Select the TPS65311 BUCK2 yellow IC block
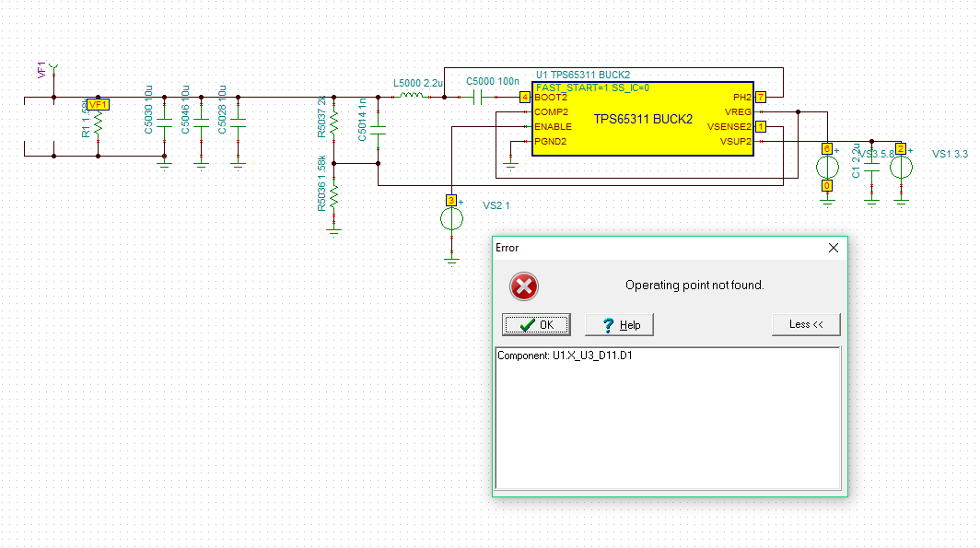This screenshot has width=980, height=548. tap(643, 119)
